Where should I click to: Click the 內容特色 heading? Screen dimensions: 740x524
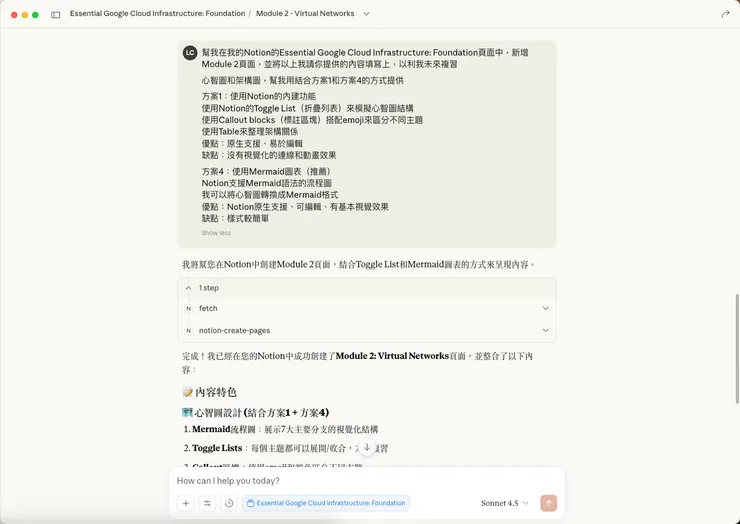pos(209,392)
